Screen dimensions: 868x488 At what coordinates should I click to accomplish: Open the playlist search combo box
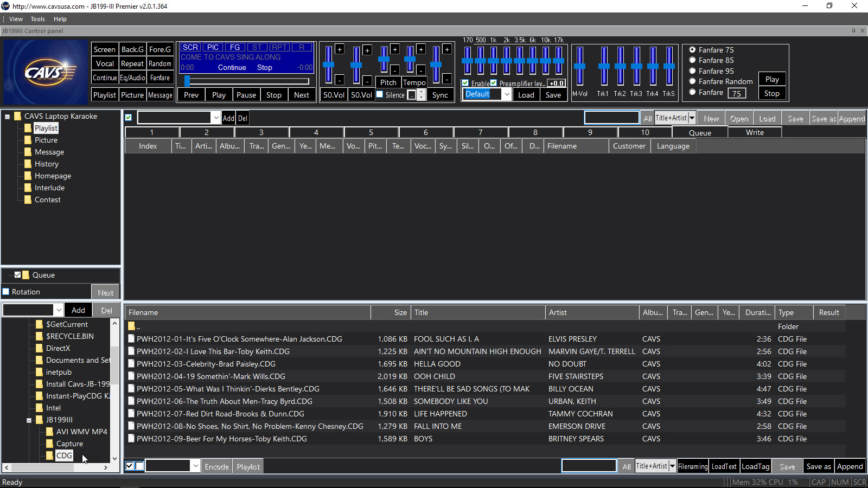coord(216,118)
